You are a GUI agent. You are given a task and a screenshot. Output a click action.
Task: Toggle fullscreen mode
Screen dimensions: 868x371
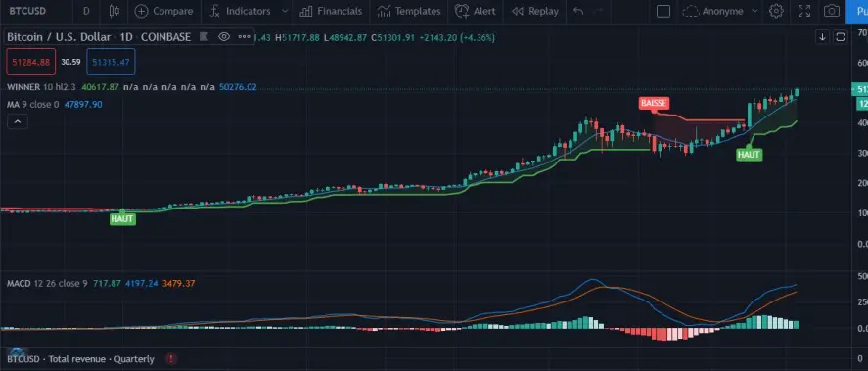coord(804,11)
